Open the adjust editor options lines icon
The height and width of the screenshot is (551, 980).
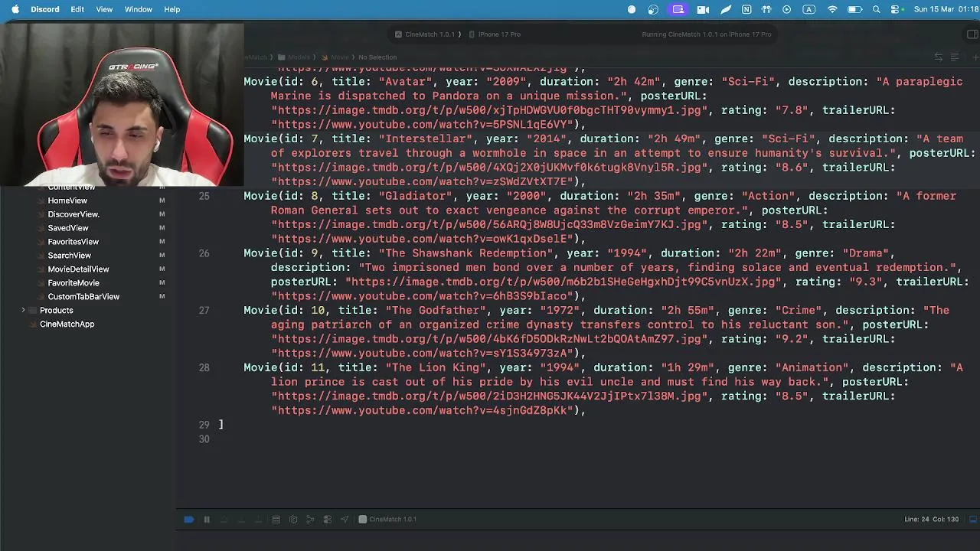[955, 57]
